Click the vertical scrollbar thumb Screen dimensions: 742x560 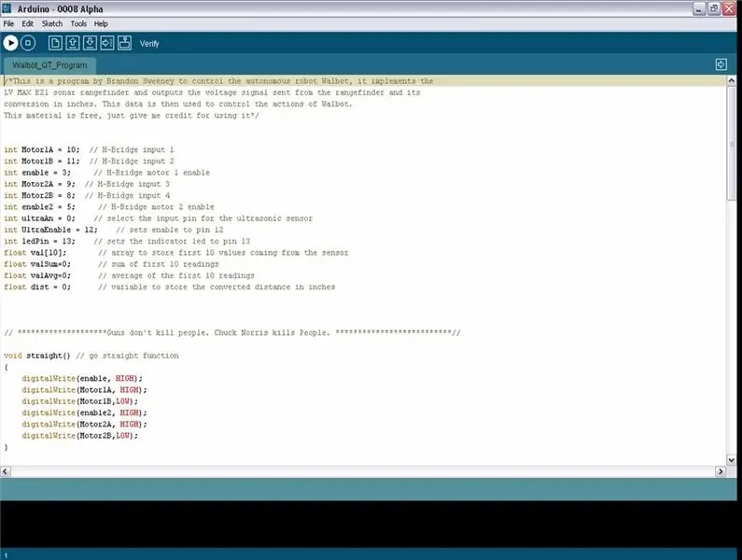(x=731, y=144)
